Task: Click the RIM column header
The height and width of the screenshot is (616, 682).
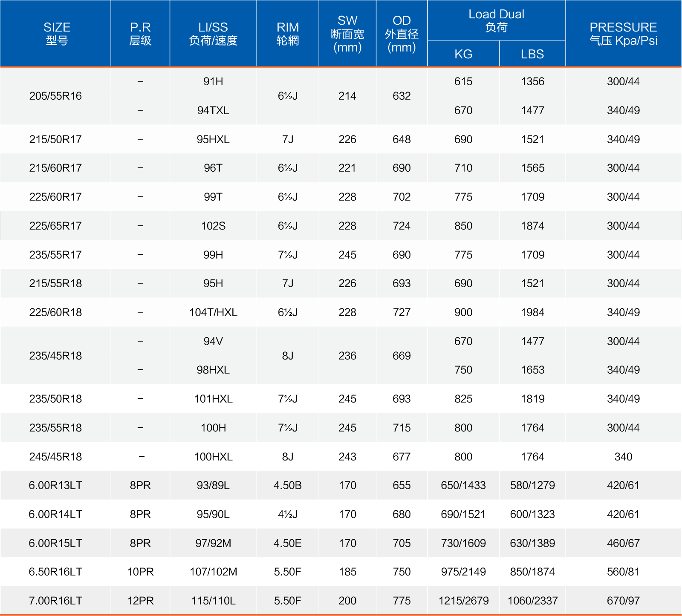Action: pyautogui.click(x=288, y=34)
